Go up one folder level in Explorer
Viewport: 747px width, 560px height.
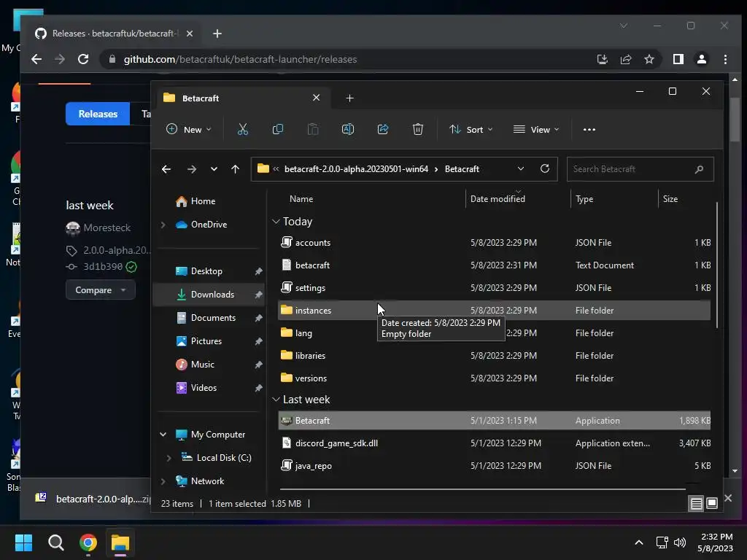click(236, 169)
